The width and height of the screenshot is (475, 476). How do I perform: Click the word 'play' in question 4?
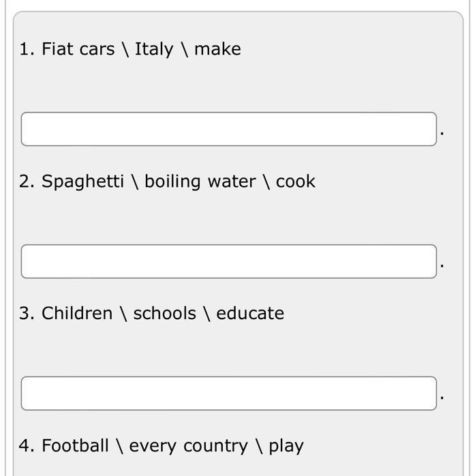pos(286,446)
